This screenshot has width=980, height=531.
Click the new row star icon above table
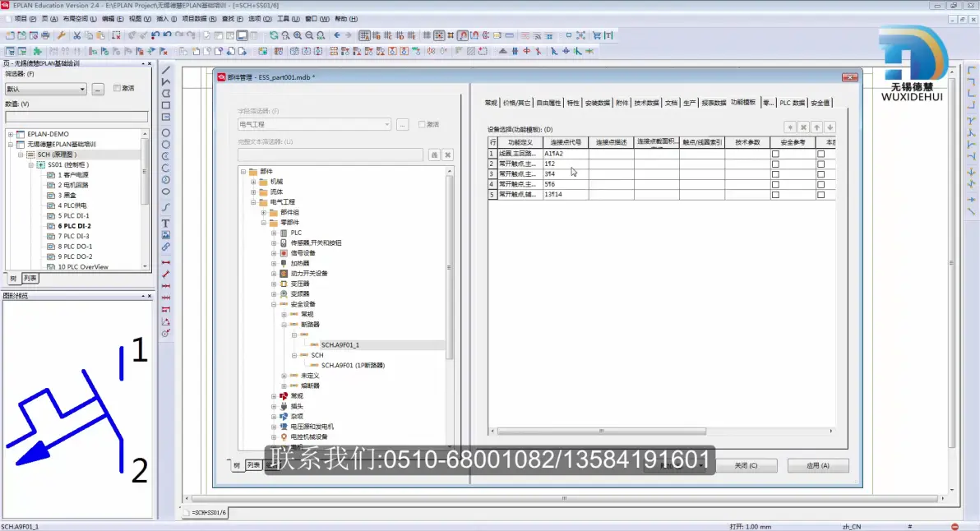pyautogui.click(x=791, y=127)
